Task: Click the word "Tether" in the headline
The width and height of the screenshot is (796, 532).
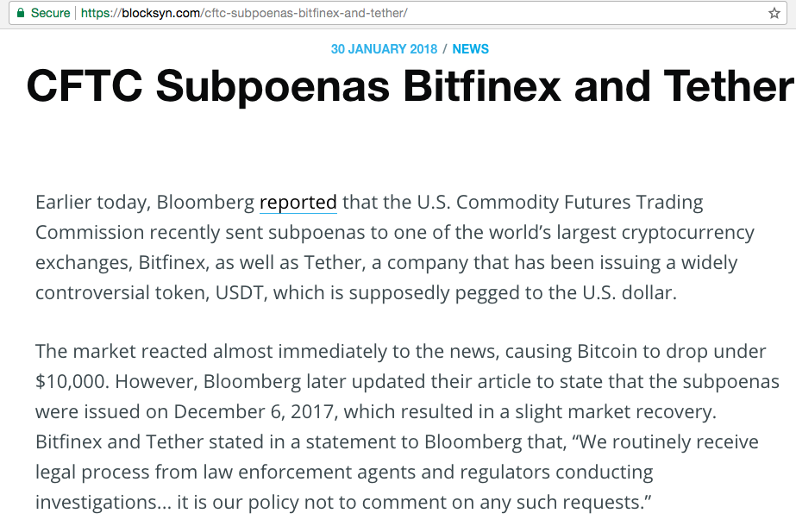Action: click(722, 86)
